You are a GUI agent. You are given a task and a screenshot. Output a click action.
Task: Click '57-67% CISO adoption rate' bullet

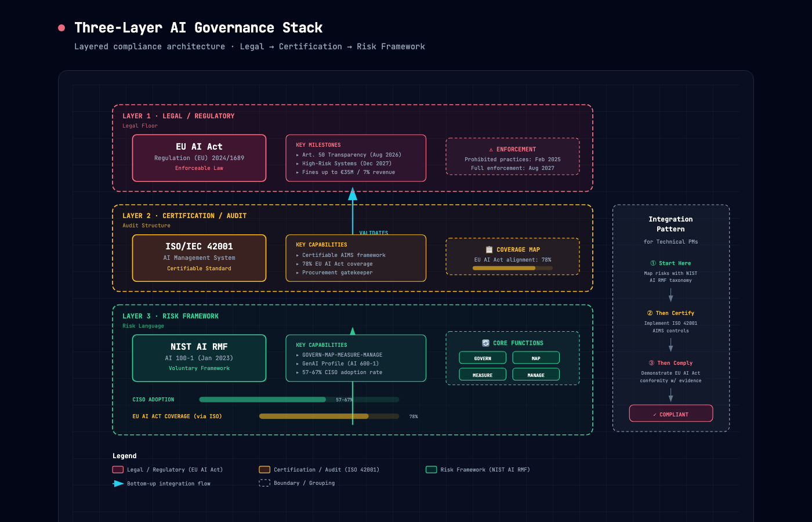coord(342,372)
